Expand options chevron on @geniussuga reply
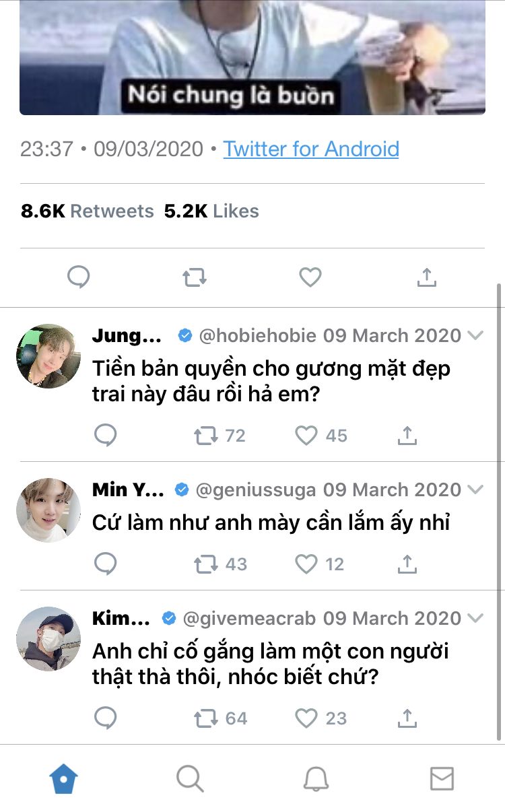Image resolution: width=505 pixels, height=812 pixels. (476, 489)
